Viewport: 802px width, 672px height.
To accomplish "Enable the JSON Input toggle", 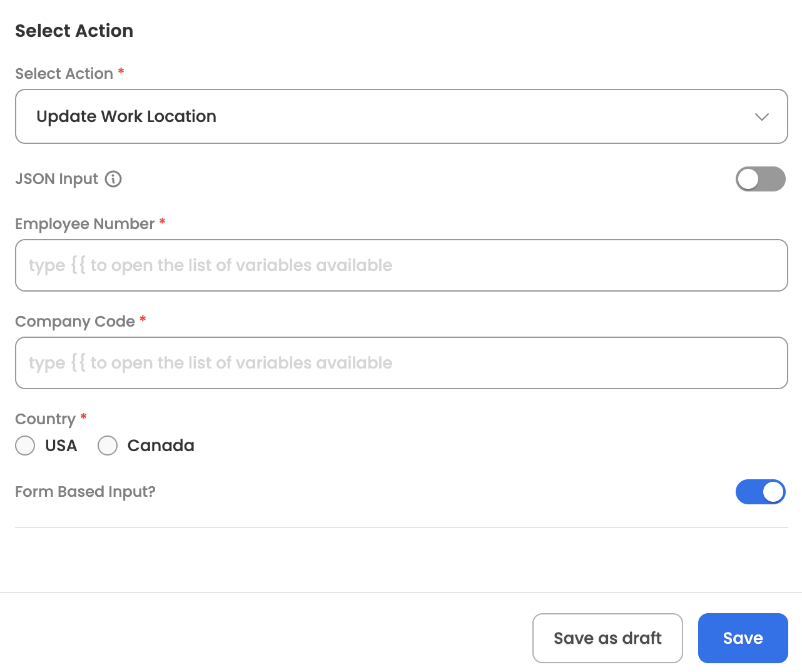I will [x=760, y=179].
